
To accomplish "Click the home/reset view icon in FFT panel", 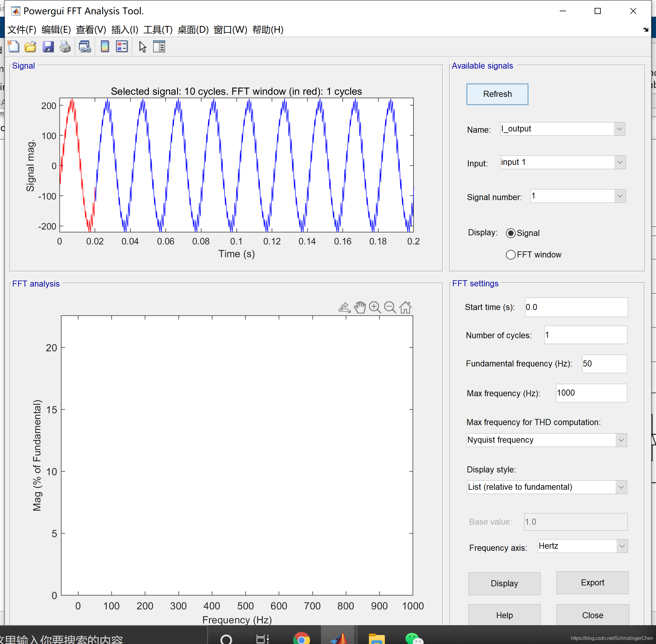I will point(408,307).
